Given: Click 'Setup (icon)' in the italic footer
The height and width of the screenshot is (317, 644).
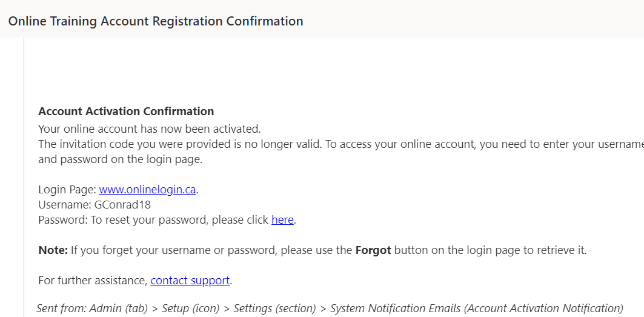Looking at the screenshot, I should (x=190, y=308).
